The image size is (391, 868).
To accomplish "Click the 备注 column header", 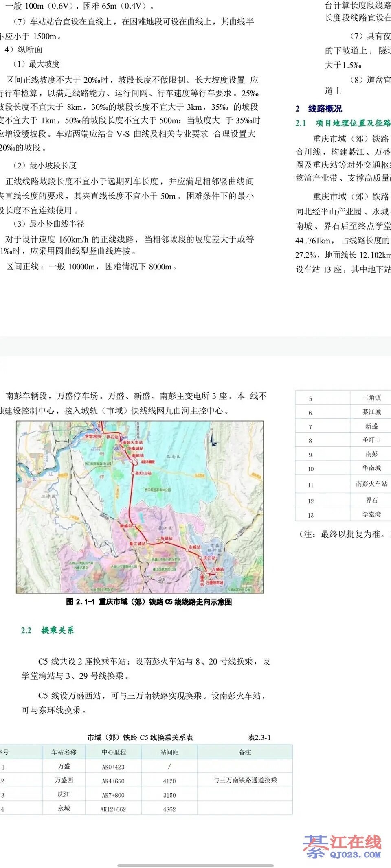I will tap(245, 752).
